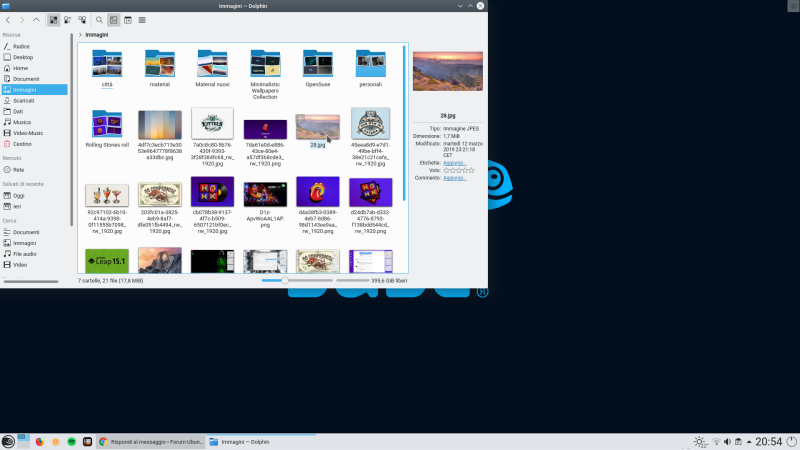
Task: Toggle selection plus mark on 28.jpg
Action: click(301, 119)
